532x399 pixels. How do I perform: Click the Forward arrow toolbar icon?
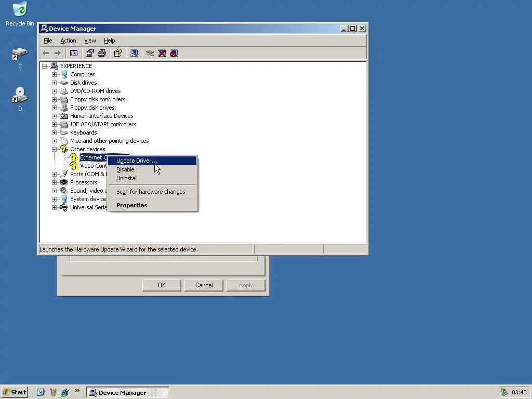pyautogui.click(x=58, y=54)
